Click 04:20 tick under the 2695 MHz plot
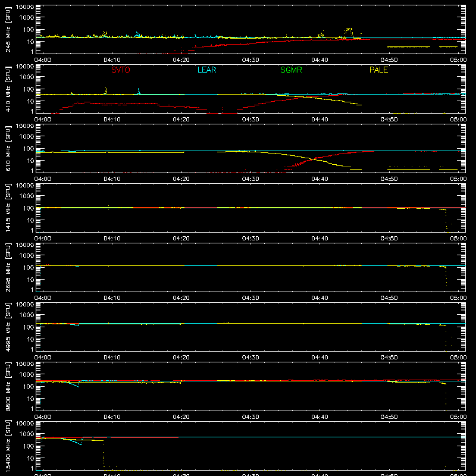476x476 pixels. pyautogui.click(x=181, y=298)
